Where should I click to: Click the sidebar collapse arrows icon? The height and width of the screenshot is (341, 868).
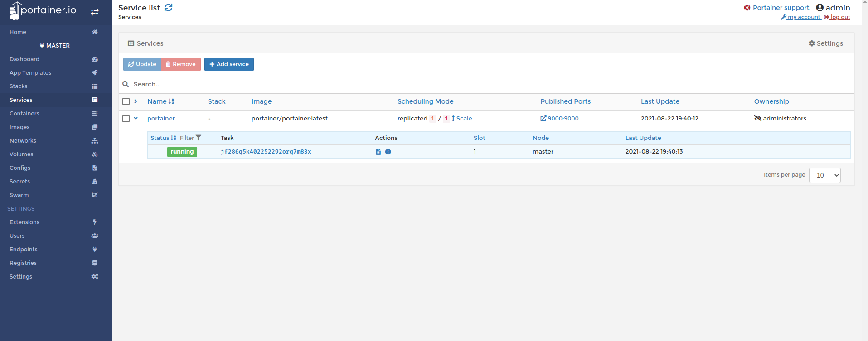[x=95, y=12]
